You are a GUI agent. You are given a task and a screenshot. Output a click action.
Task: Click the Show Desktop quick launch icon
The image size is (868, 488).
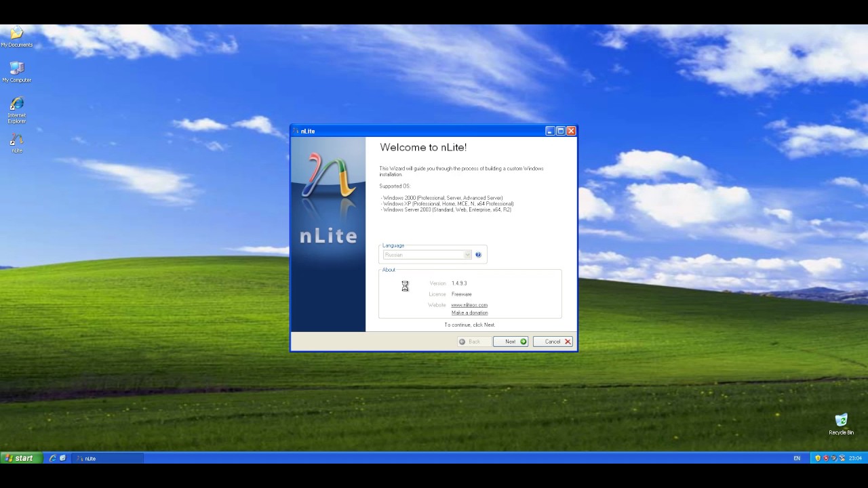[x=63, y=458]
